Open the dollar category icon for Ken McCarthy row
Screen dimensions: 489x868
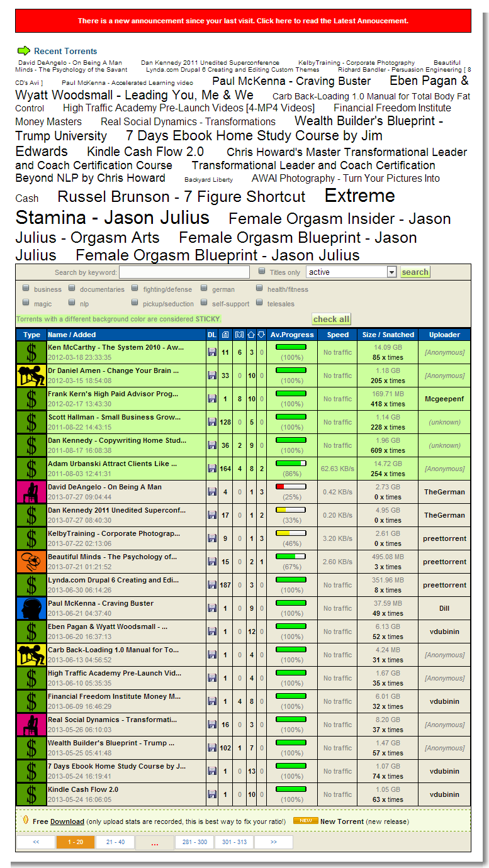click(31, 353)
